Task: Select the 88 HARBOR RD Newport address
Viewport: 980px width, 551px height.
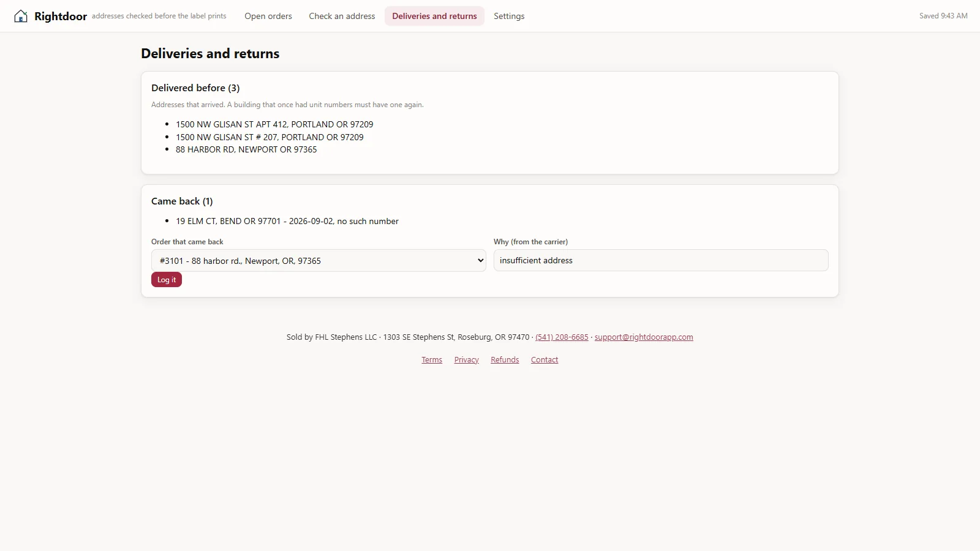Action: tap(246, 149)
